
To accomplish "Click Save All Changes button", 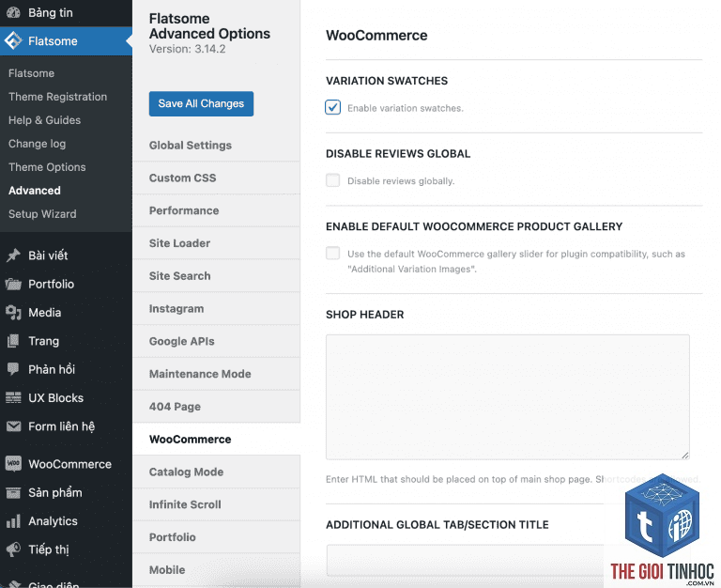I will click(201, 103).
